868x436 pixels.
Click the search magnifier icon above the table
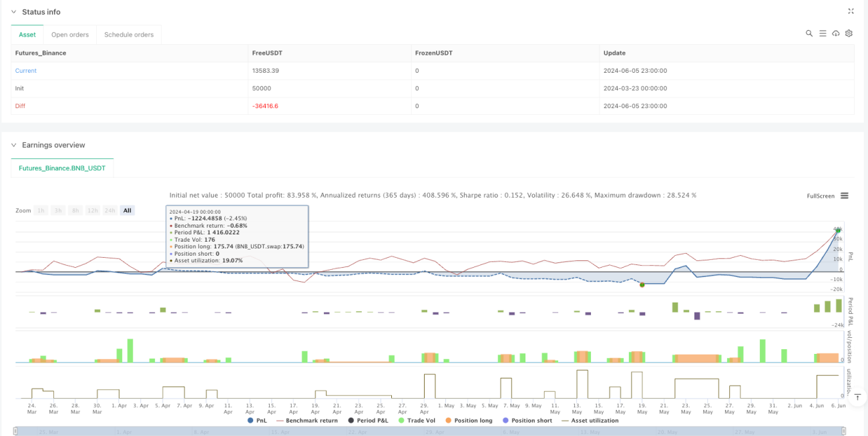point(809,33)
